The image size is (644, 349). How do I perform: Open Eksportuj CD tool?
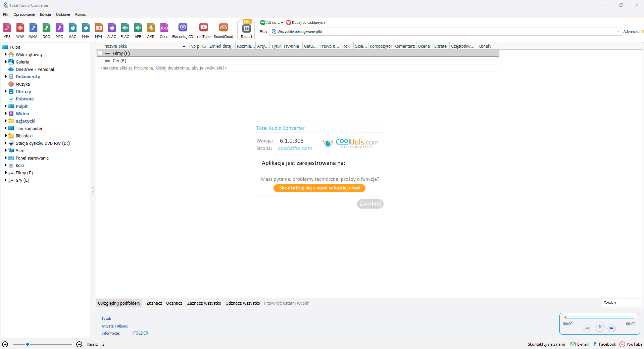click(x=183, y=31)
